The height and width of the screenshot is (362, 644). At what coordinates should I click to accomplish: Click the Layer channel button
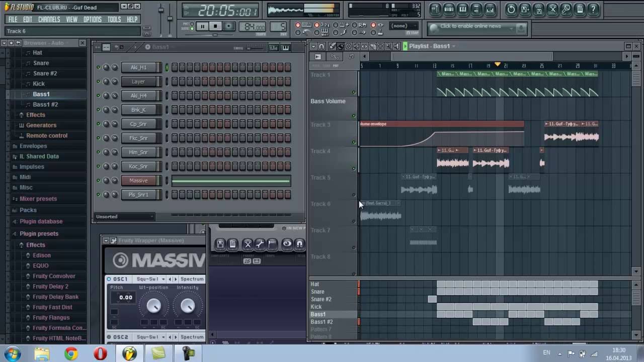(138, 81)
